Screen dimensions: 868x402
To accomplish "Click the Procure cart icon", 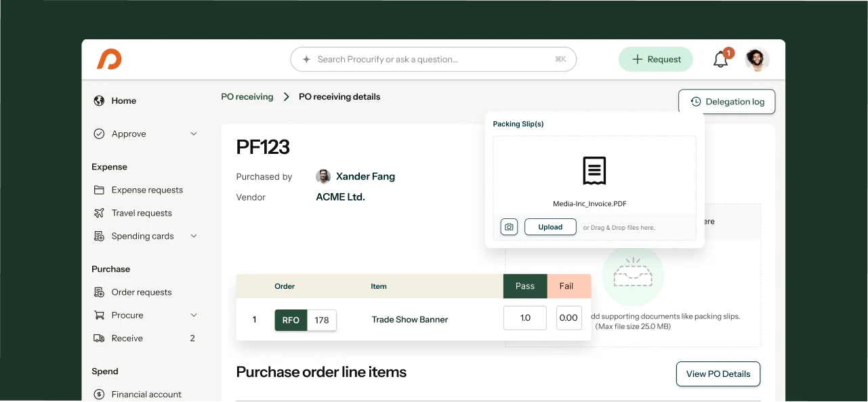I will click(99, 315).
